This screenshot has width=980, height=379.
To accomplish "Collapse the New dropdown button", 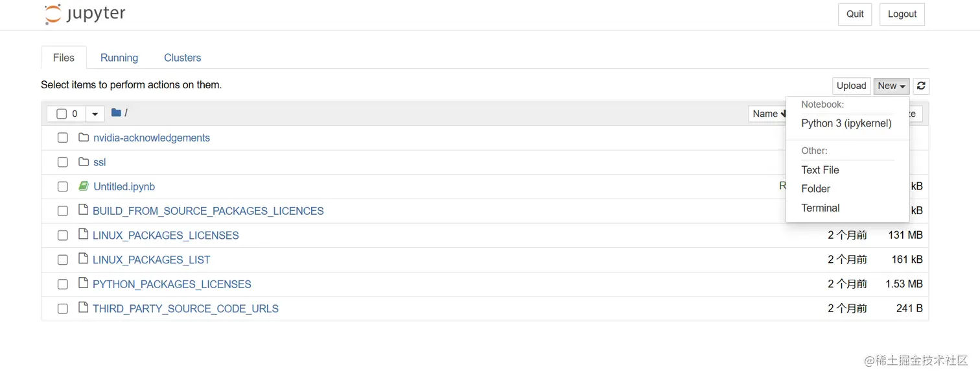I will [891, 86].
